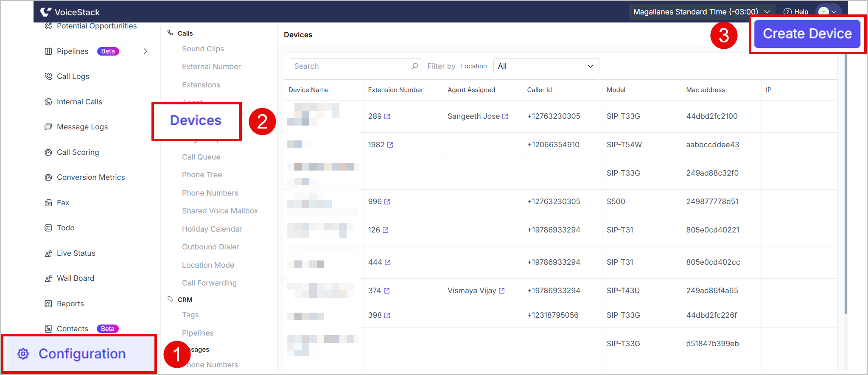Click the Pipelines sidebar icon

pyautogui.click(x=48, y=51)
